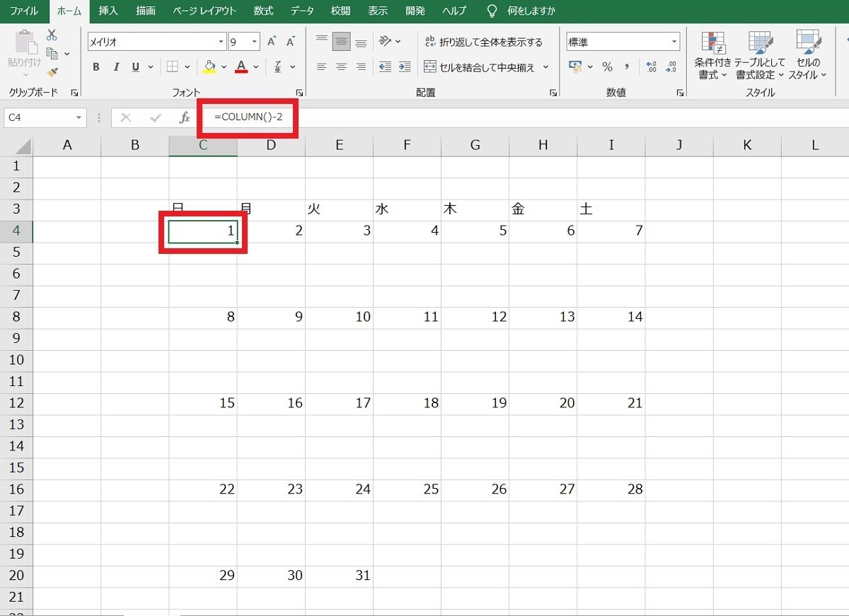This screenshot has height=616, width=849.
Task: Toggle italic formatting
Action: coord(116,66)
